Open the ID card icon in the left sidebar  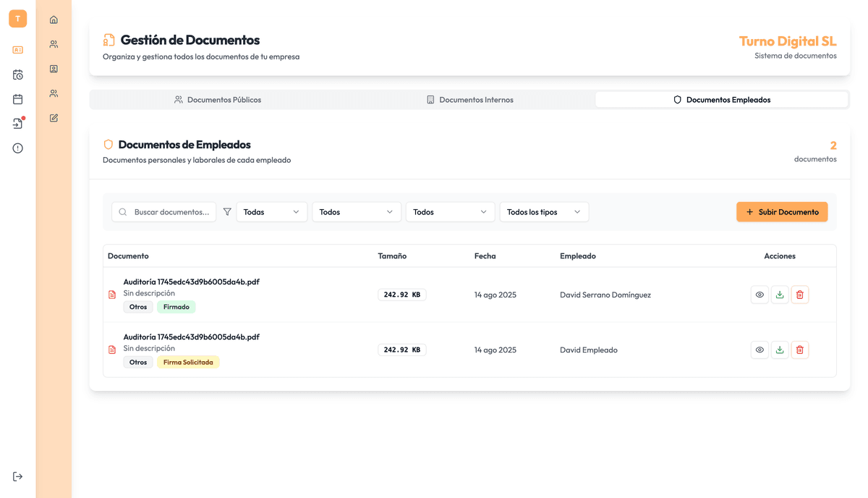tap(18, 50)
